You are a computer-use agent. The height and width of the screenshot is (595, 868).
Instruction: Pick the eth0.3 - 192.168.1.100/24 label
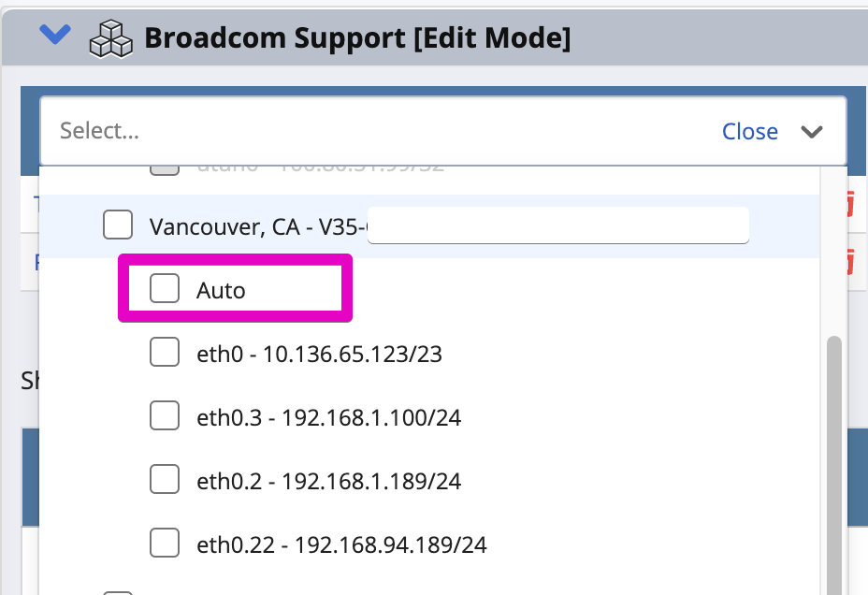328,417
